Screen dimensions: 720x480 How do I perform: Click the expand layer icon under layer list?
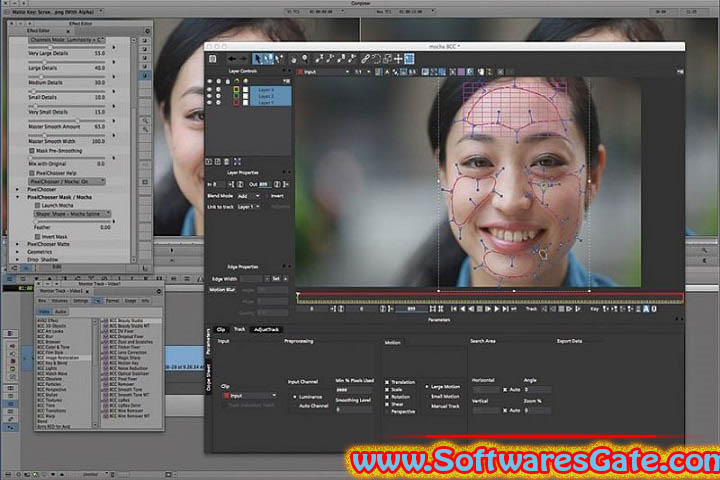[x=237, y=161]
